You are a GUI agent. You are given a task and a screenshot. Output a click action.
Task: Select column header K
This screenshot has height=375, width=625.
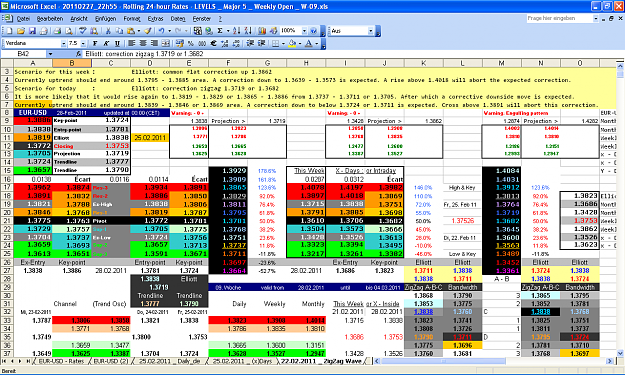(x=423, y=63)
